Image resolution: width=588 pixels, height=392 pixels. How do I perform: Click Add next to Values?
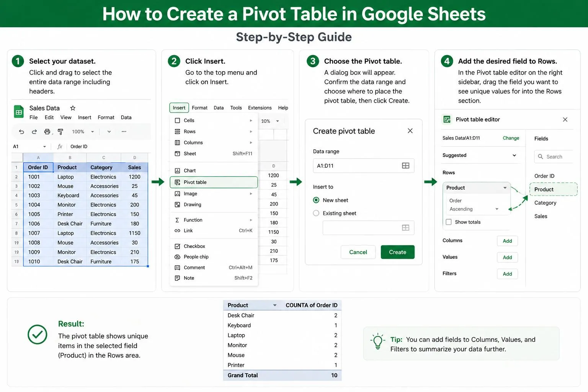508,257
